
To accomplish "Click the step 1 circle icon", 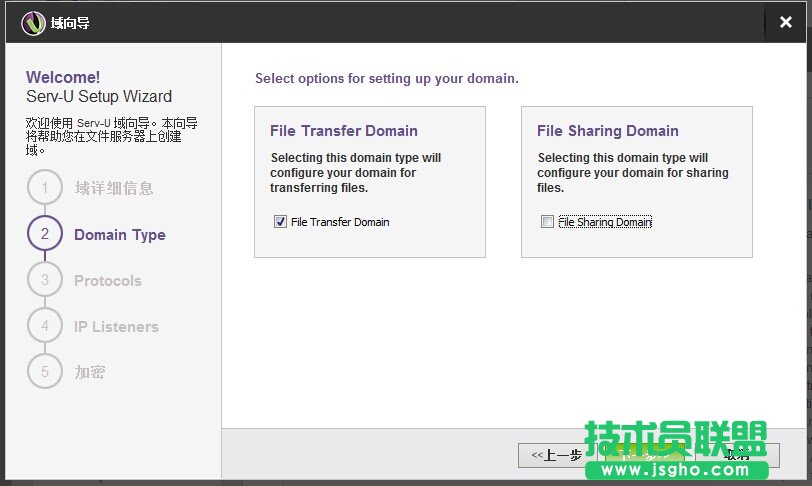I will 45,188.
